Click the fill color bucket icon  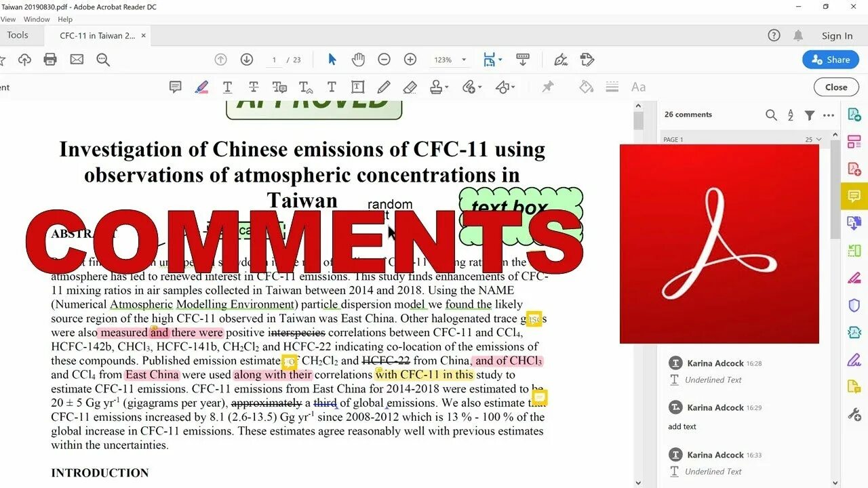[x=587, y=87]
